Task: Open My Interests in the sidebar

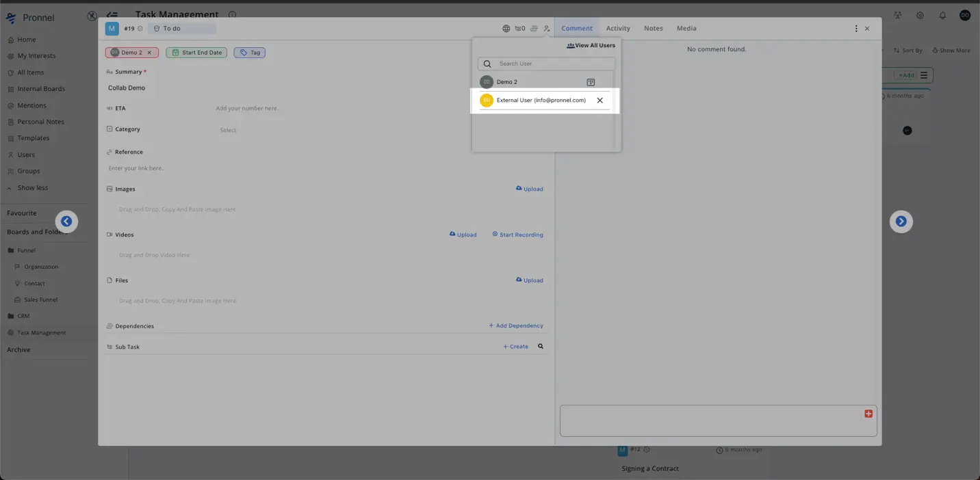Action: coord(36,56)
